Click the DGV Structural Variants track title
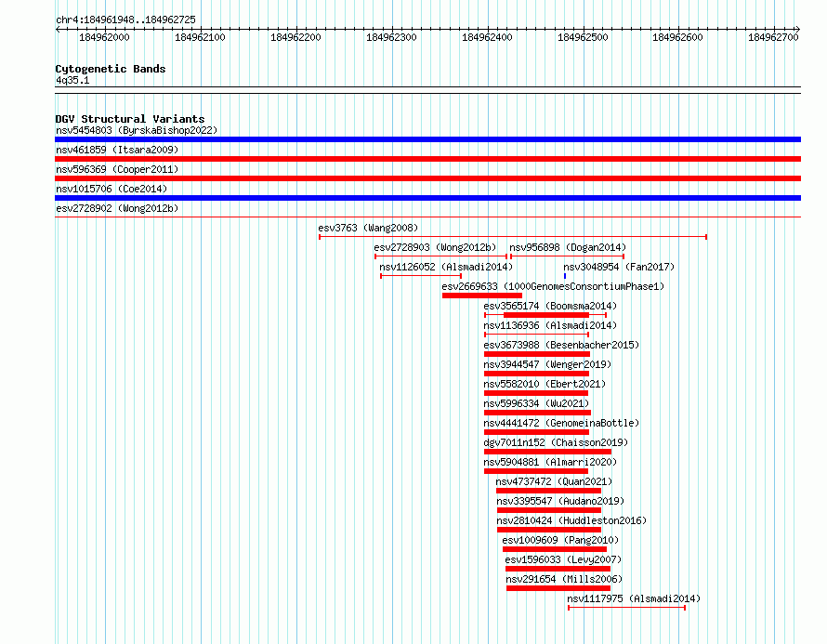This screenshot has height=644, width=827. [x=130, y=119]
